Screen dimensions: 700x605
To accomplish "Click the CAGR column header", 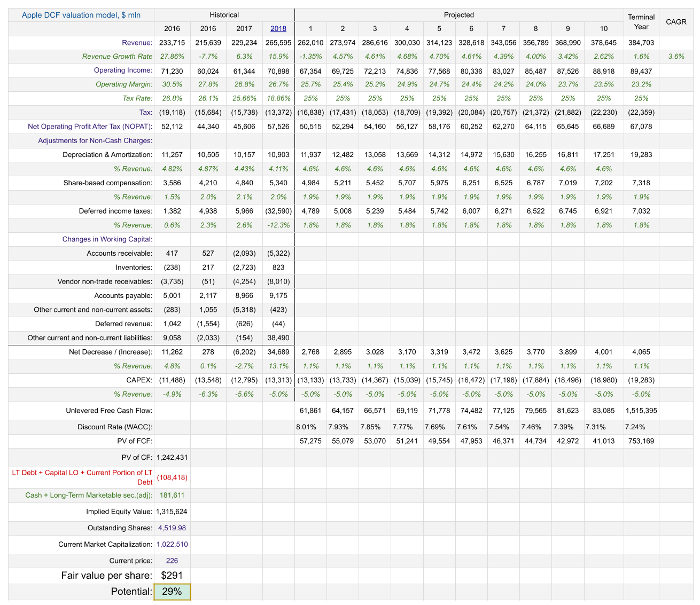I will tap(676, 22).
